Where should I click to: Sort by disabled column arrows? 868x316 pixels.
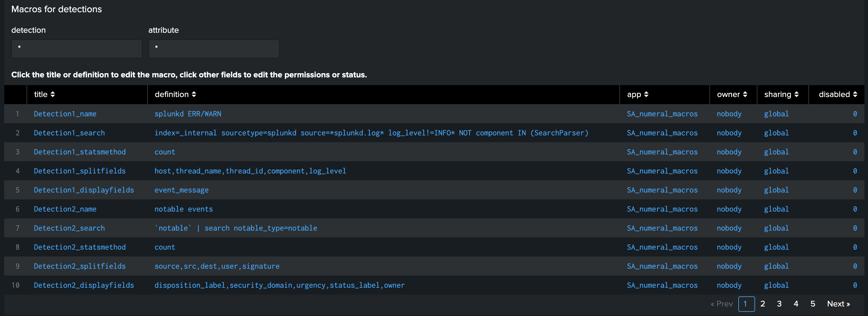click(855, 95)
